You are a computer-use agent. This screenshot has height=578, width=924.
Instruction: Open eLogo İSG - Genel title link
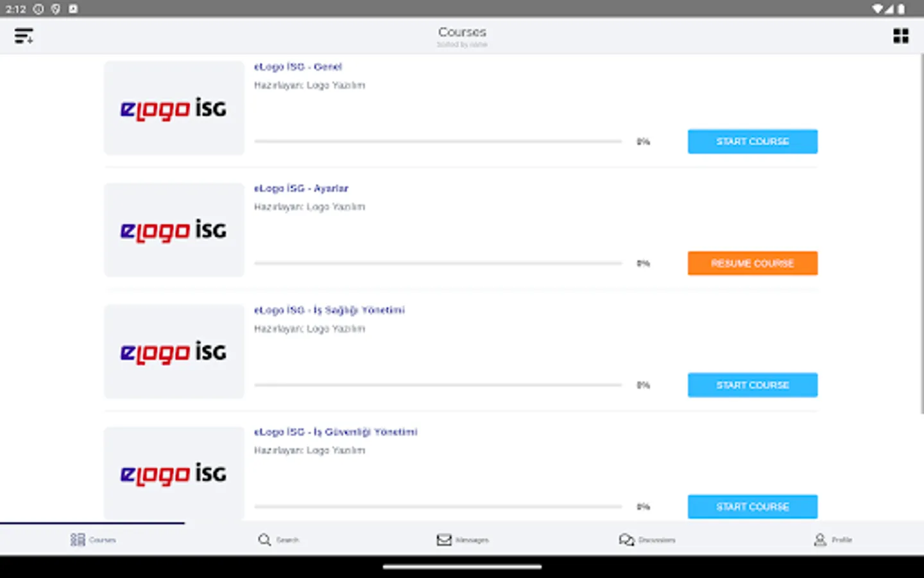[x=298, y=67]
